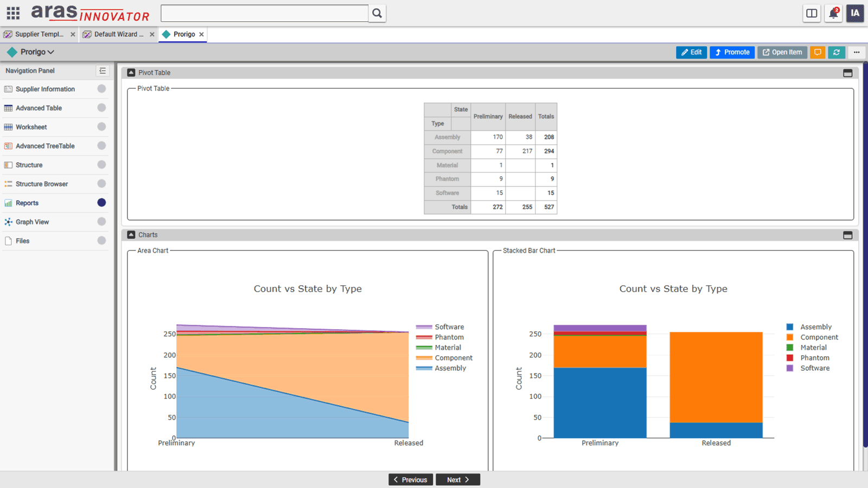868x488 pixels.
Task: Toggle the Advanced TreeTable status circle
Action: 101,146
